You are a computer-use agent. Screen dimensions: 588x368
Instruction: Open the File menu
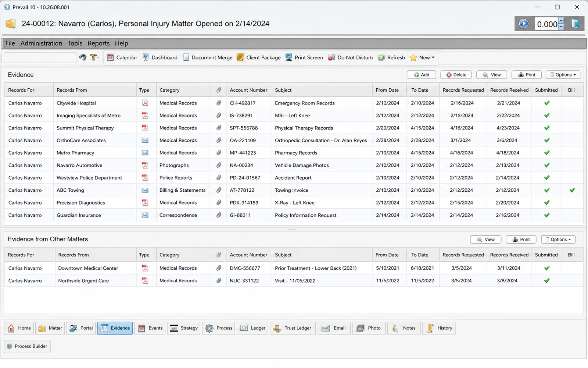tap(10, 43)
